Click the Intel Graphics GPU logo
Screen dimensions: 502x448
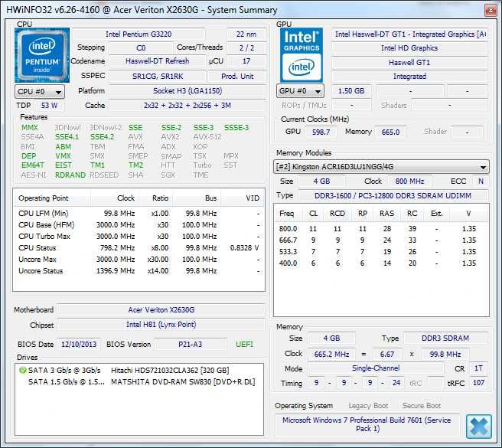[302, 55]
